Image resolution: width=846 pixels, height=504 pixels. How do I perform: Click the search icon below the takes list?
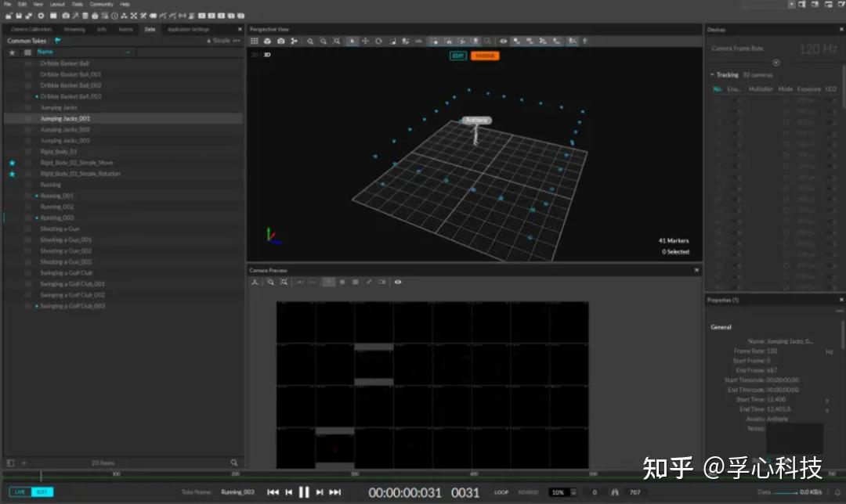pos(233,463)
